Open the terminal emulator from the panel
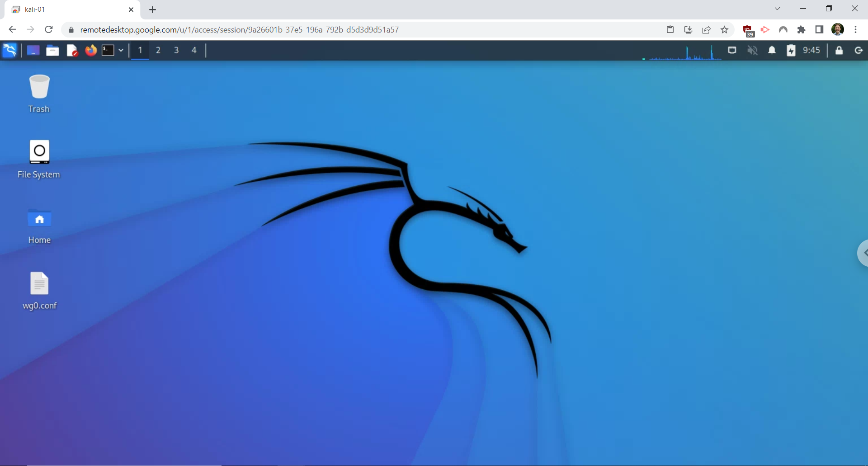This screenshot has width=868, height=466. [x=108, y=50]
